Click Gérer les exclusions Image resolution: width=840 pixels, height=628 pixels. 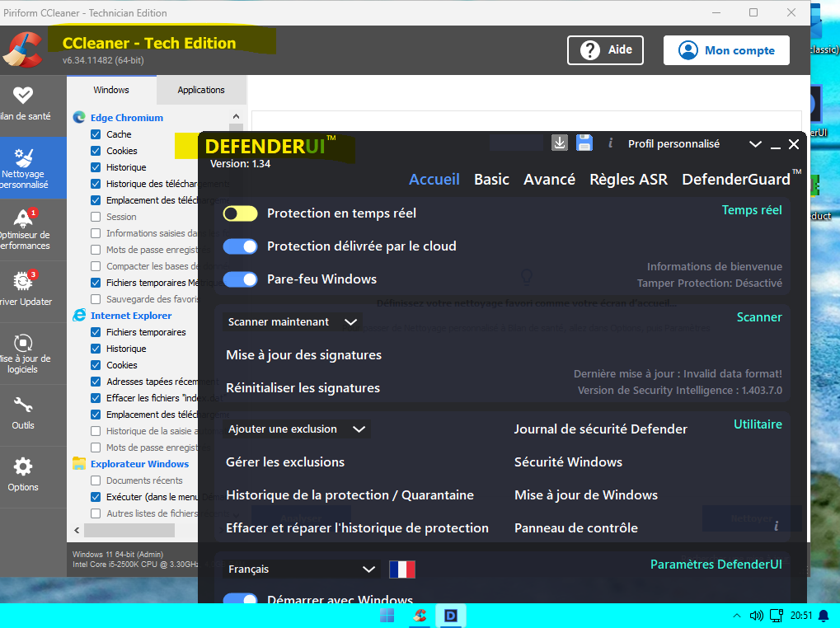285,462
